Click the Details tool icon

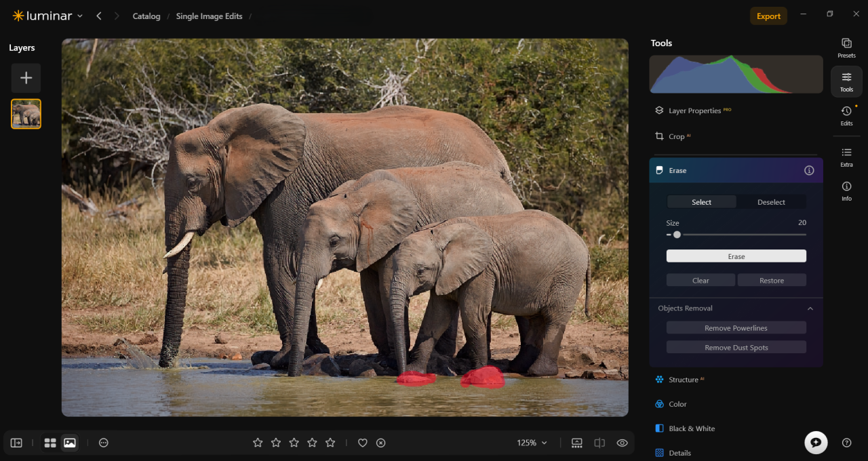[x=659, y=453]
